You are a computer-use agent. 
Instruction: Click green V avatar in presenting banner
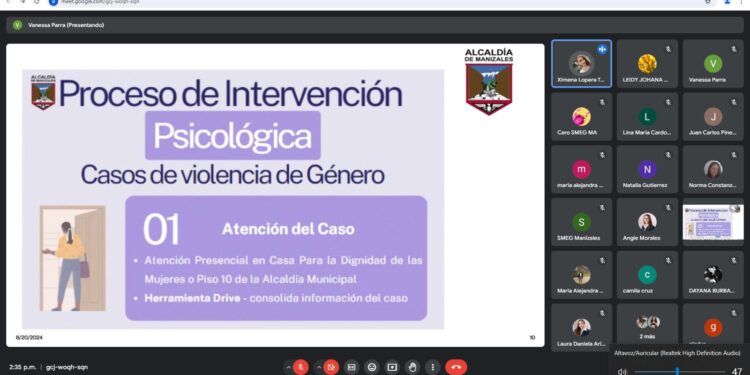point(18,25)
